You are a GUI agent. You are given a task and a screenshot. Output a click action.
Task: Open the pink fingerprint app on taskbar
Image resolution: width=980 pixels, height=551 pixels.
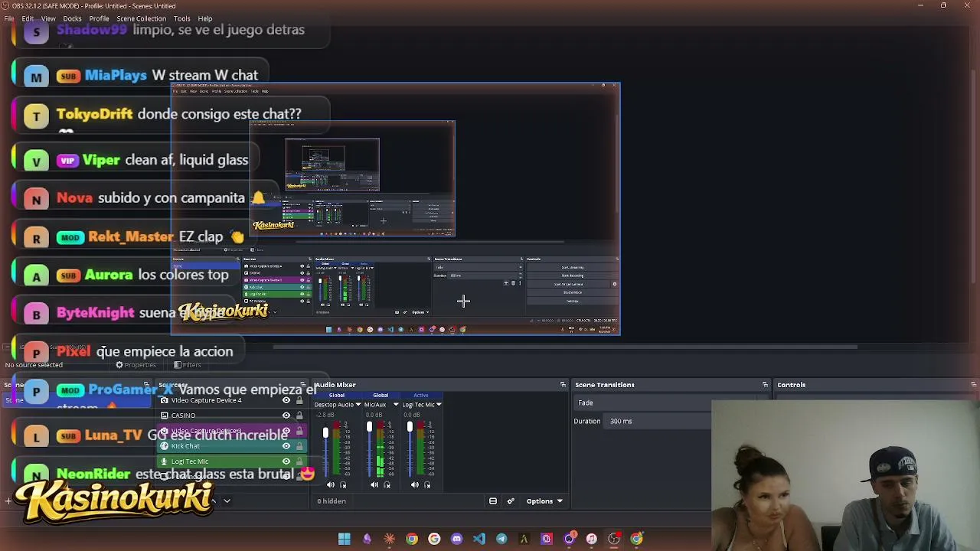(547, 539)
